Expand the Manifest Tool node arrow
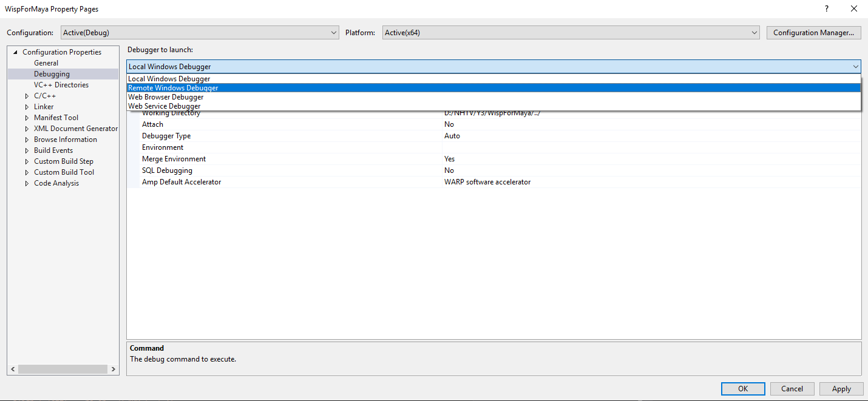 tap(27, 118)
